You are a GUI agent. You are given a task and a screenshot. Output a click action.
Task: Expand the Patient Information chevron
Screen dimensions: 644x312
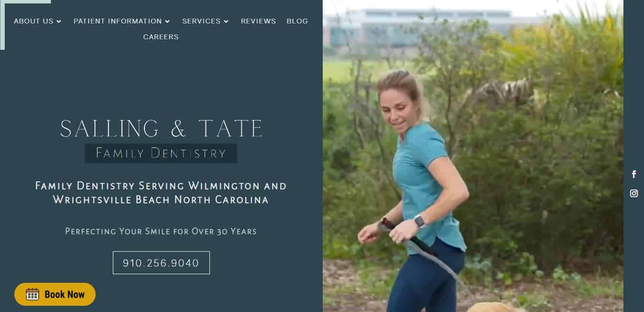tap(167, 21)
